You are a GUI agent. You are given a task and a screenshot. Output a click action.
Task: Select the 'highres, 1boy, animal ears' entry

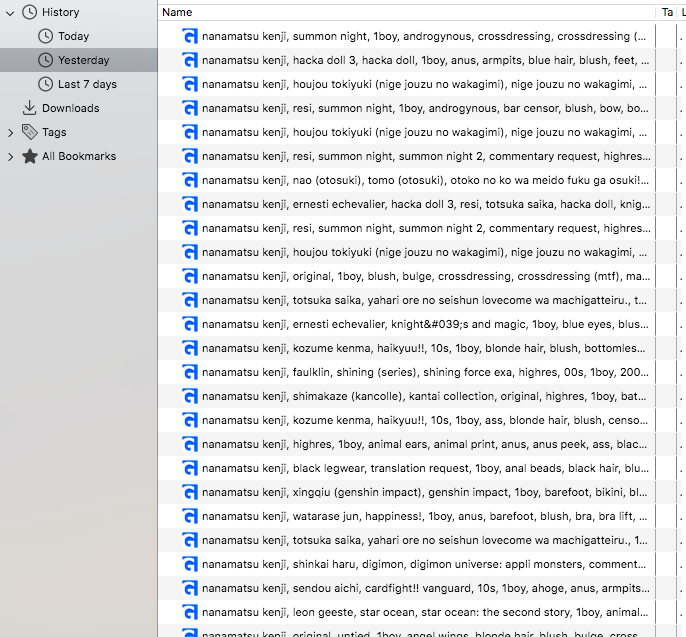(407, 444)
